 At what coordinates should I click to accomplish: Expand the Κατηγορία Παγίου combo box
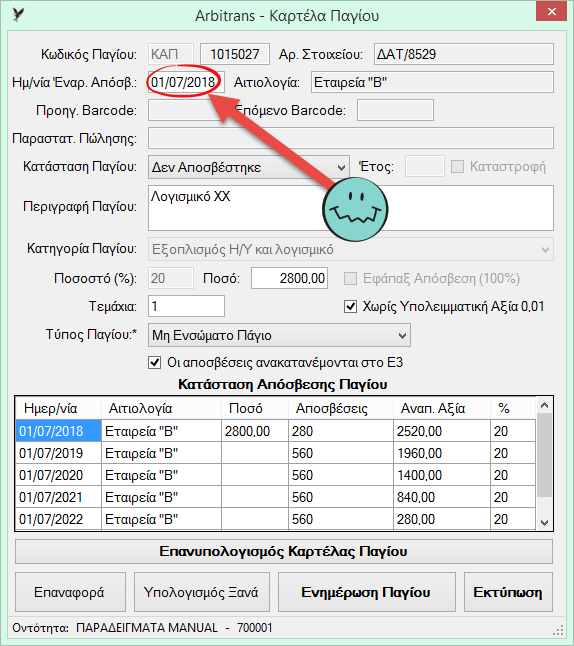tap(351, 249)
